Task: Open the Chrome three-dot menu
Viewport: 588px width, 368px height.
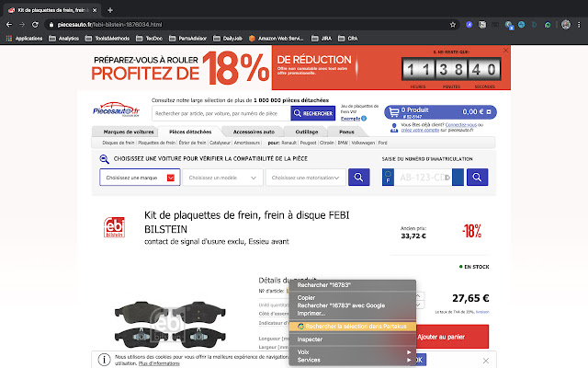Action: [579, 25]
